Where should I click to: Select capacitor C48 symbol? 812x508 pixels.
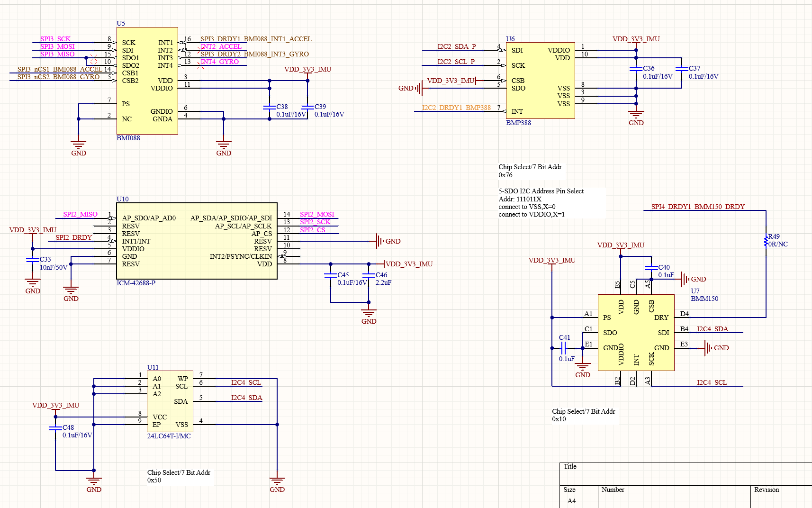pos(55,428)
